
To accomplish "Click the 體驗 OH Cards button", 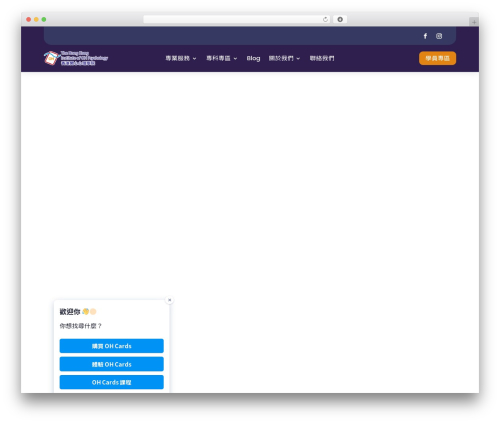I will point(112,364).
